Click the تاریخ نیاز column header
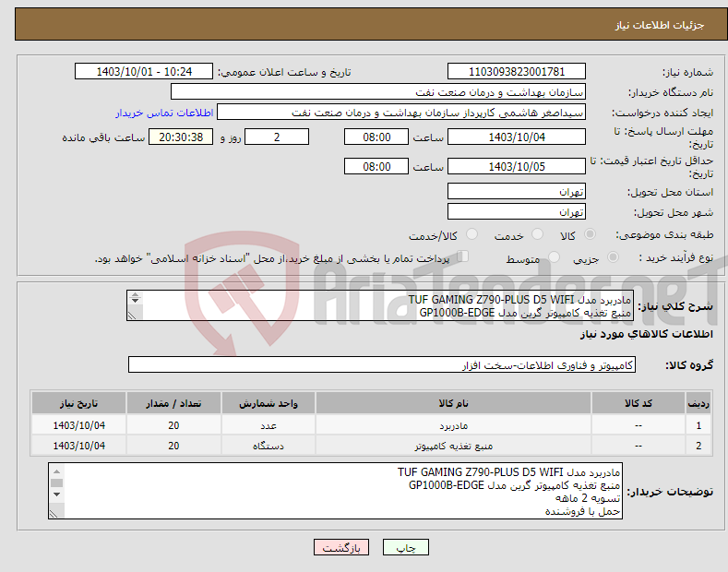The height and width of the screenshot is (572, 728). pos(79,403)
